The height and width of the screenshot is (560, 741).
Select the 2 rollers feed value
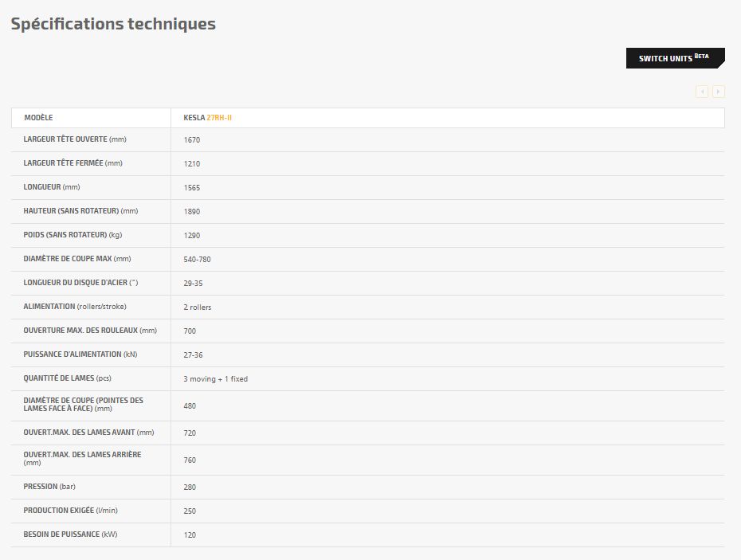197,307
